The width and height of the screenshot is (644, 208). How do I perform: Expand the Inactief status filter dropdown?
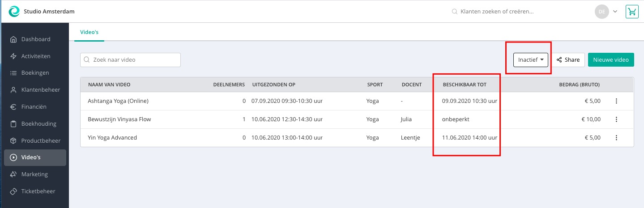click(x=531, y=59)
